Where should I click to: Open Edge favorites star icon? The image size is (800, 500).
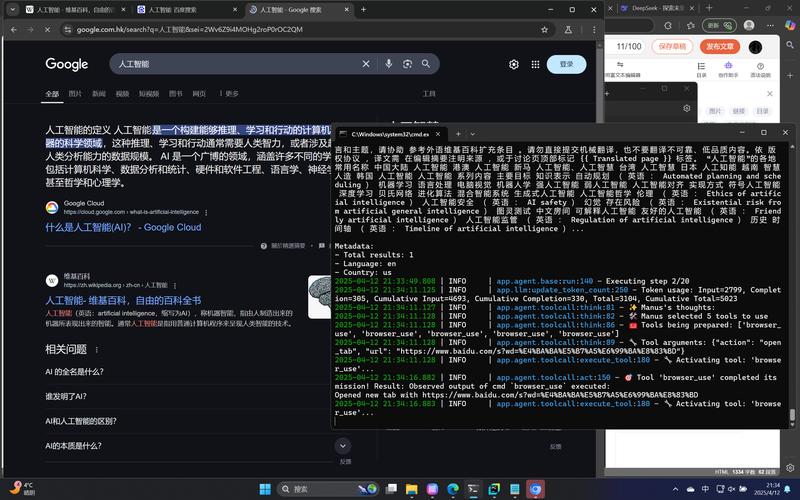pyautogui.click(x=690, y=25)
